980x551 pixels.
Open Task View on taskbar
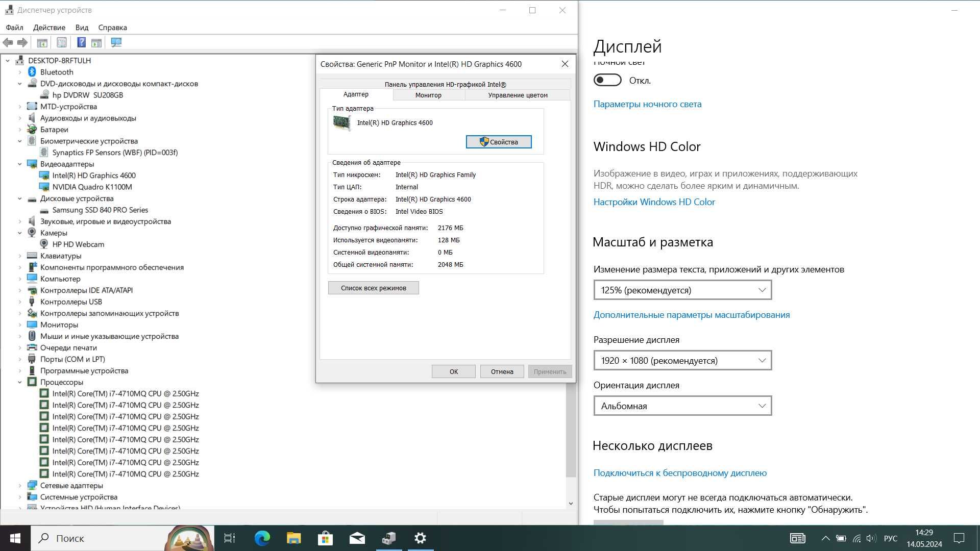(230, 538)
